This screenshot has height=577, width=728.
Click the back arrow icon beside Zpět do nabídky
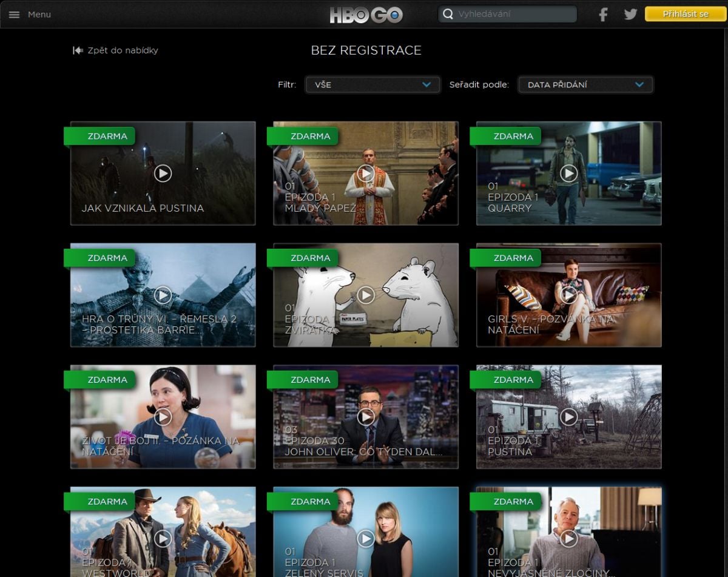tap(78, 50)
